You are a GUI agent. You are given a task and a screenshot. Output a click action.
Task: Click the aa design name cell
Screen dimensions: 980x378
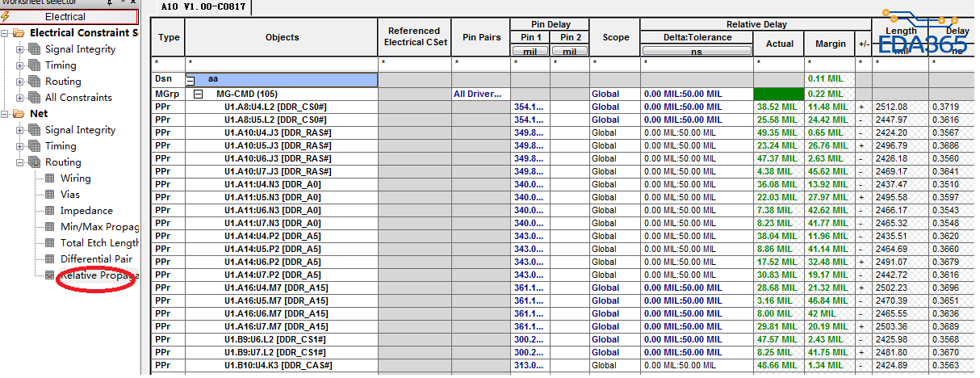pyautogui.click(x=282, y=81)
